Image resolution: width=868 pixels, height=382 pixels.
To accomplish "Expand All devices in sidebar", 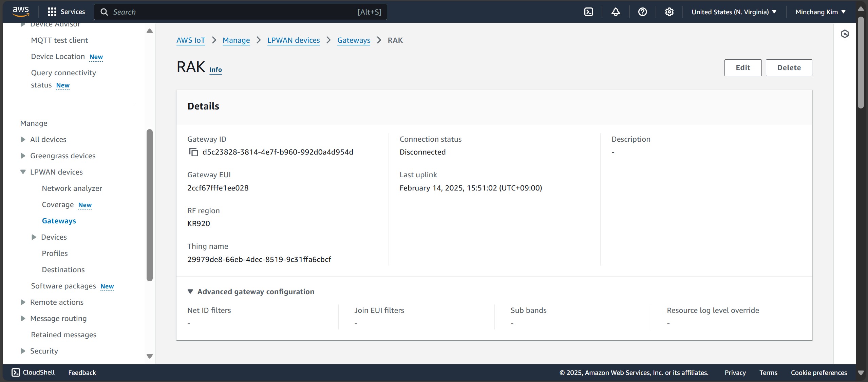I will pyautogui.click(x=23, y=139).
